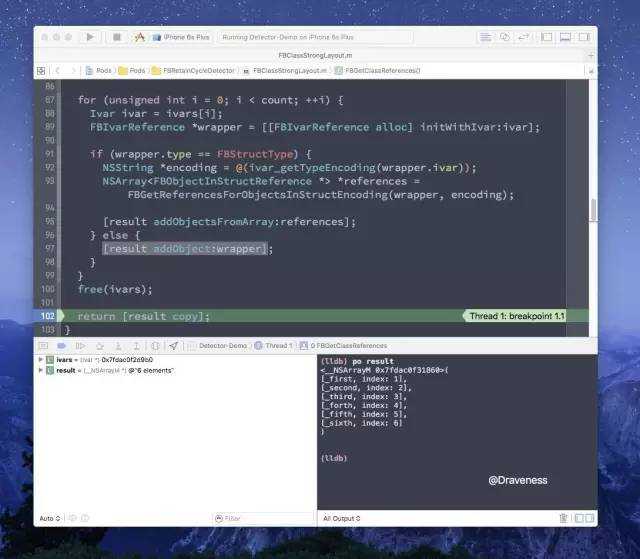Image resolution: width=640 pixels, height=559 pixels.
Task: Add a new editor tab
Action: [591, 55]
